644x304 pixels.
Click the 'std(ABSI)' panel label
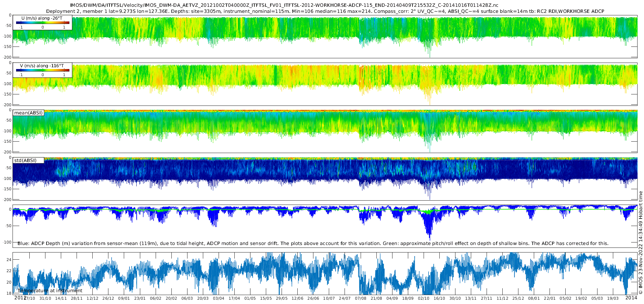[x=25, y=161]
